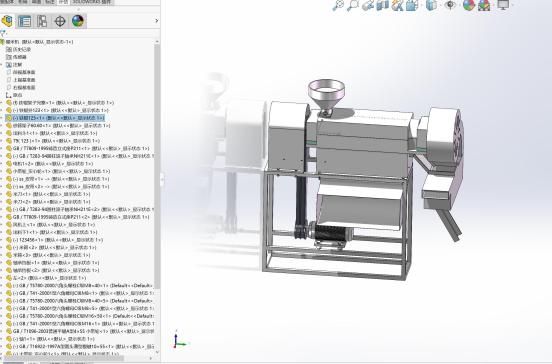552x364 pixels.
Task: Go back to the Previous View
Action: [368, 5]
